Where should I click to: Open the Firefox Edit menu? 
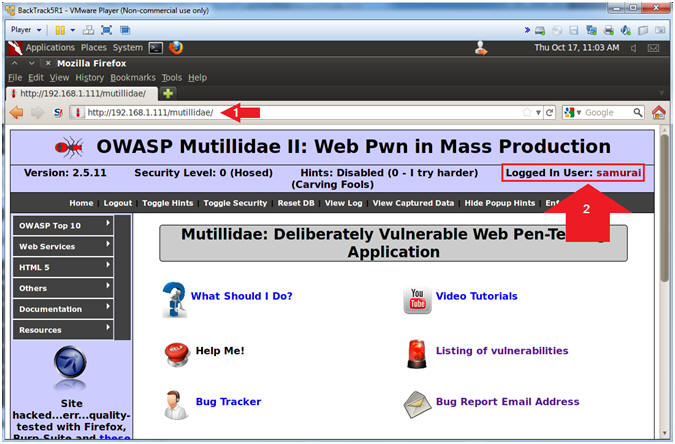coord(36,78)
